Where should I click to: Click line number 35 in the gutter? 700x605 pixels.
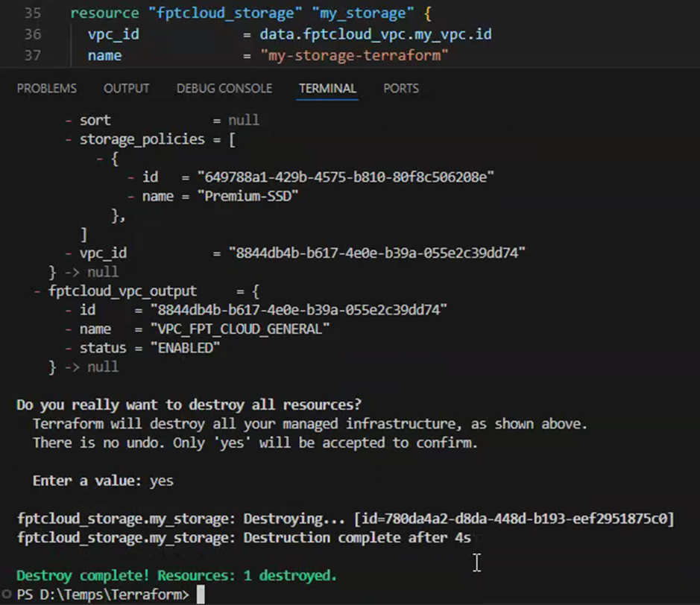[34, 13]
